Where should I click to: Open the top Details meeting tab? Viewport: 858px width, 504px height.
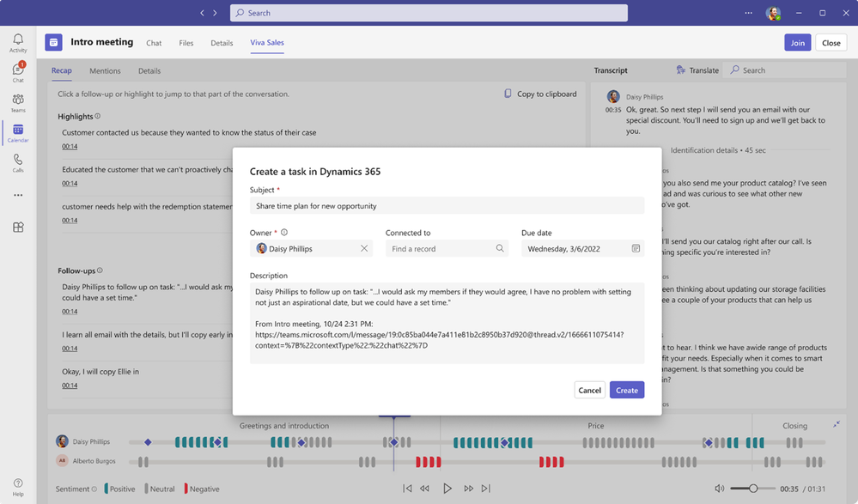click(x=222, y=43)
